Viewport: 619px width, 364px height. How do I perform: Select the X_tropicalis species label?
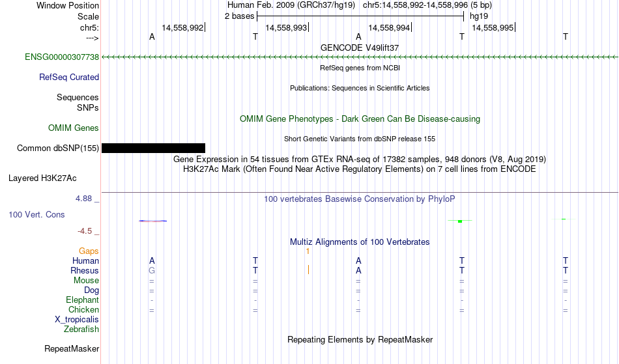pyautogui.click(x=77, y=320)
